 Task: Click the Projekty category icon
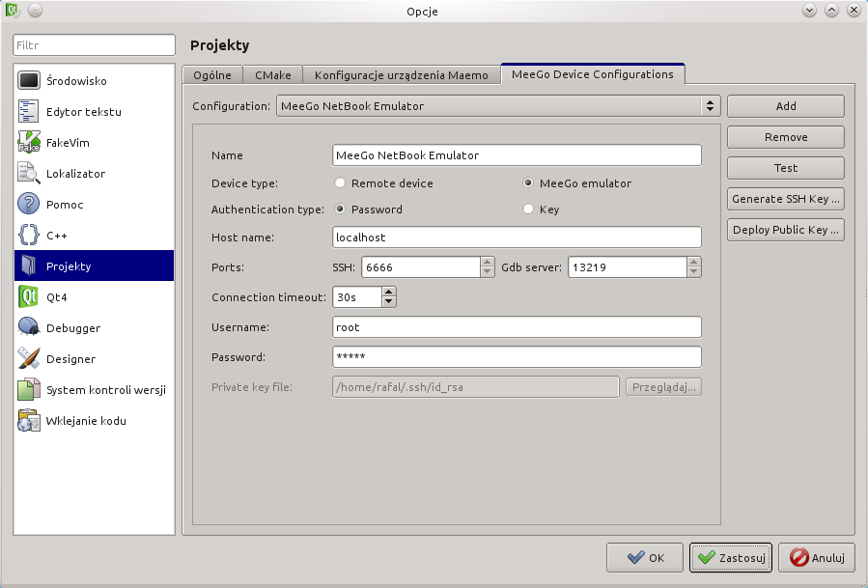pyautogui.click(x=29, y=266)
